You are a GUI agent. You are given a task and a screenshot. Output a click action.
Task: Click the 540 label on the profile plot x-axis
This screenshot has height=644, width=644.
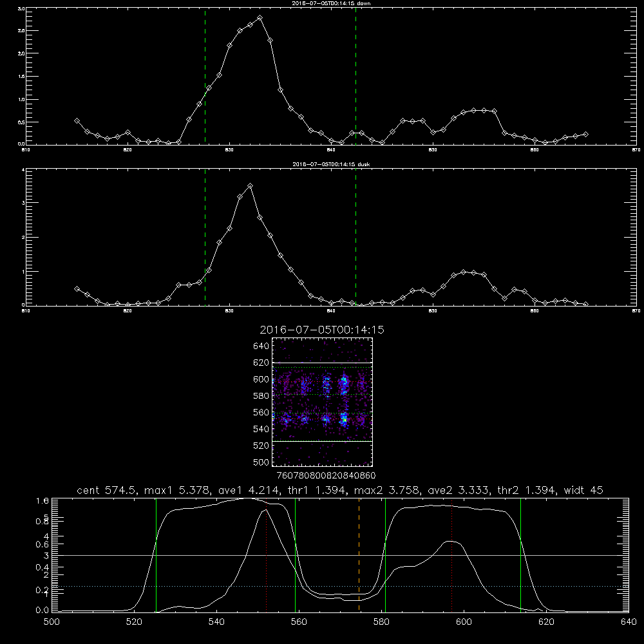click(216, 622)
